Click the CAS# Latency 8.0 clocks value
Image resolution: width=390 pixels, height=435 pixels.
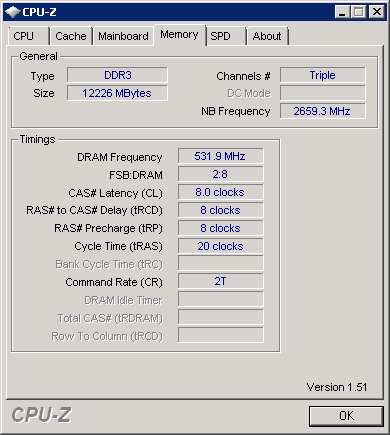[x=220, y=192]
